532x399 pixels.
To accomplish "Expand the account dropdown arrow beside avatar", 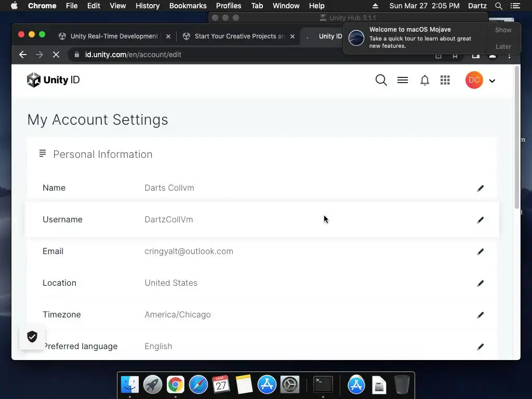I will click(492, 81).
